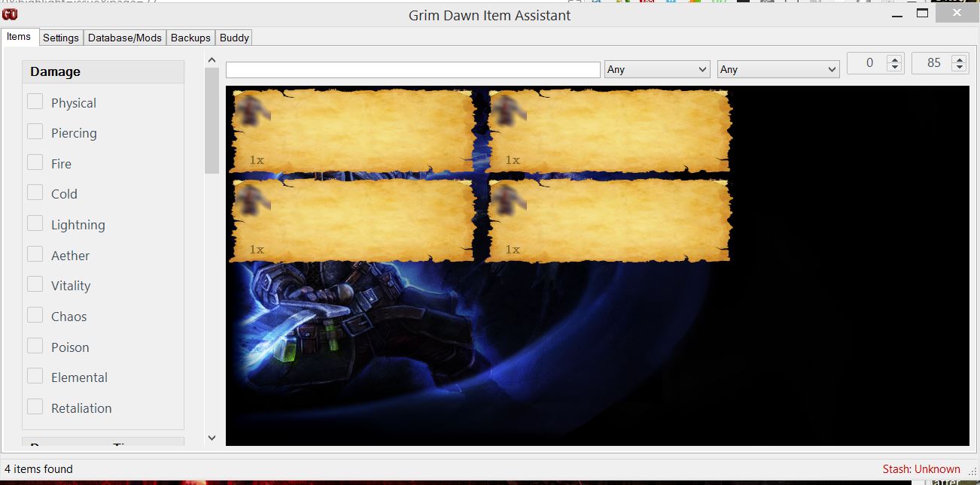This screenshot has height=485, width=980.
Task: Click the filter panel scroll up arrow
Action: [212, 61]
